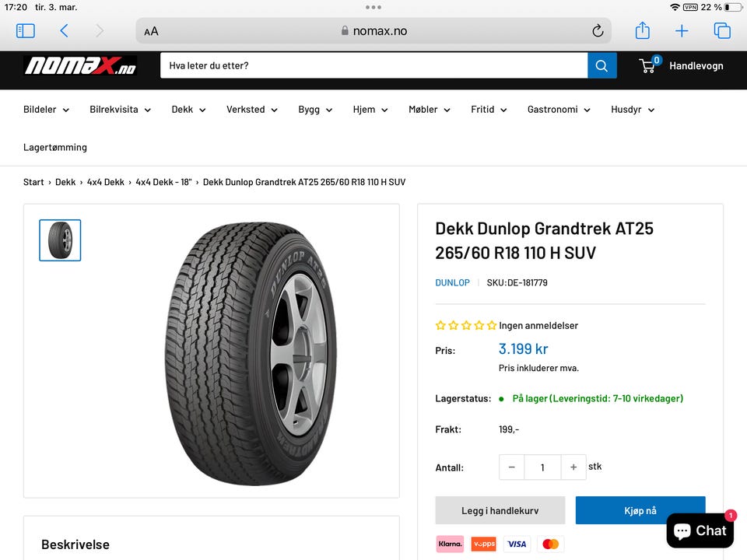Open the Handlevogn shopping cart icon

click(x=650, y=65)
